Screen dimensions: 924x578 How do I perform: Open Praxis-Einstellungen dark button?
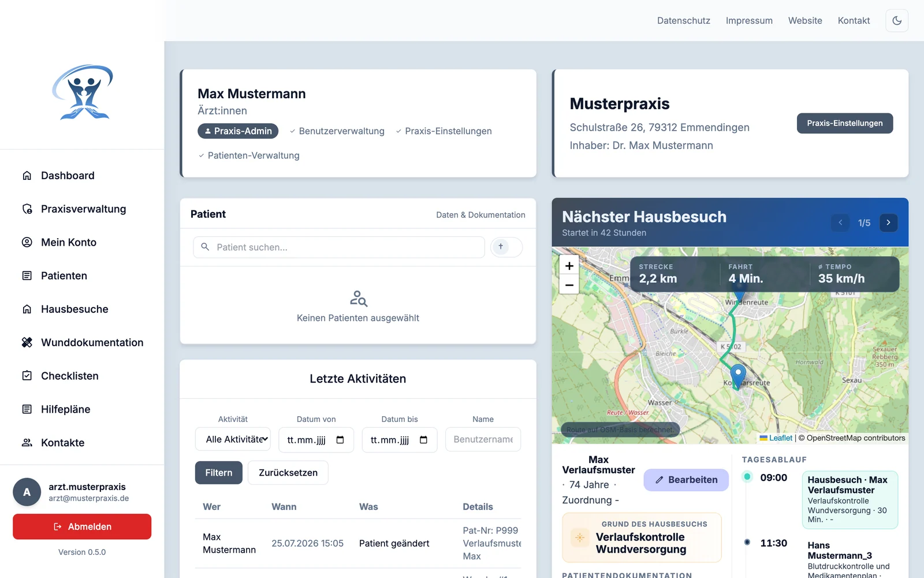(x=845, y=123)
